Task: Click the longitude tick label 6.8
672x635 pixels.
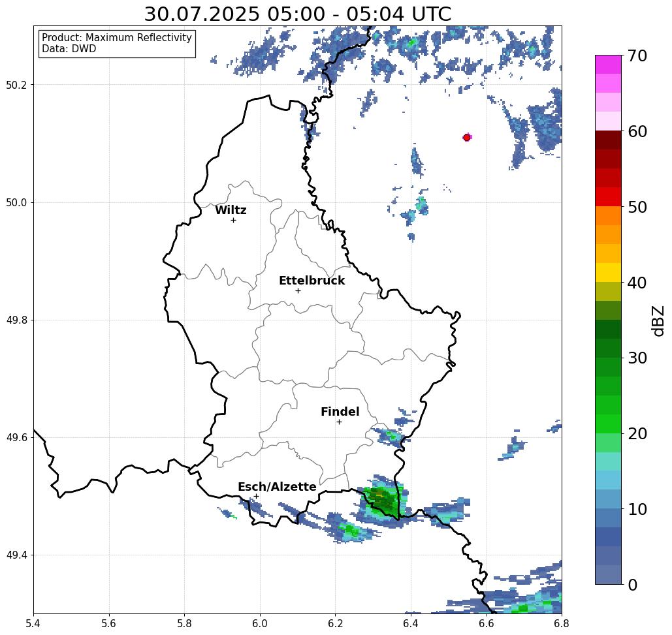Action: [562, 623]
